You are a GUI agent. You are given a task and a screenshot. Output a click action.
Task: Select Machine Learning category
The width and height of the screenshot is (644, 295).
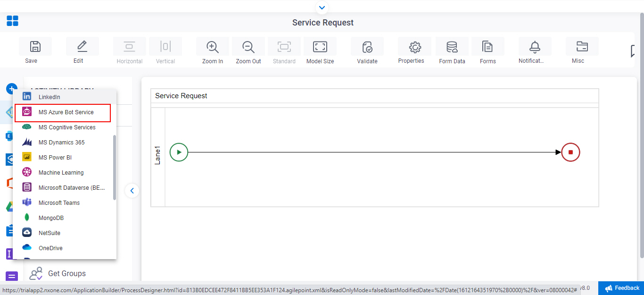coord(65,173)
